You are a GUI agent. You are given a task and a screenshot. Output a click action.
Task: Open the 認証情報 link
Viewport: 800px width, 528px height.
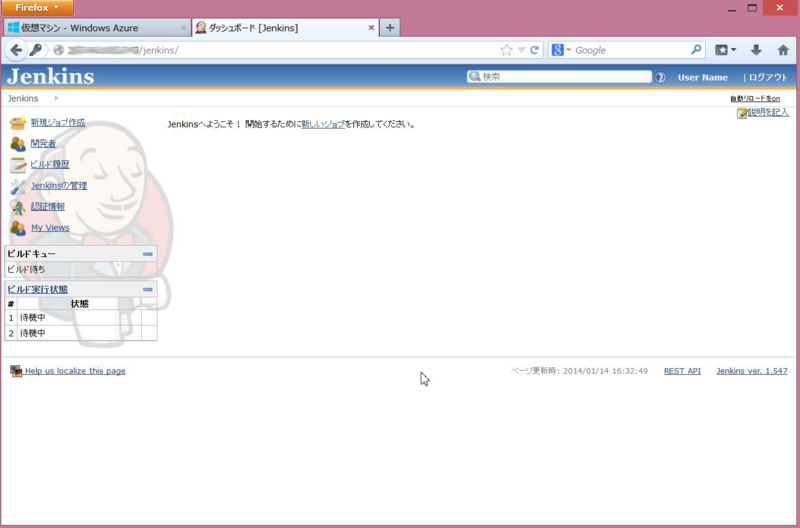tap(47, 207)
